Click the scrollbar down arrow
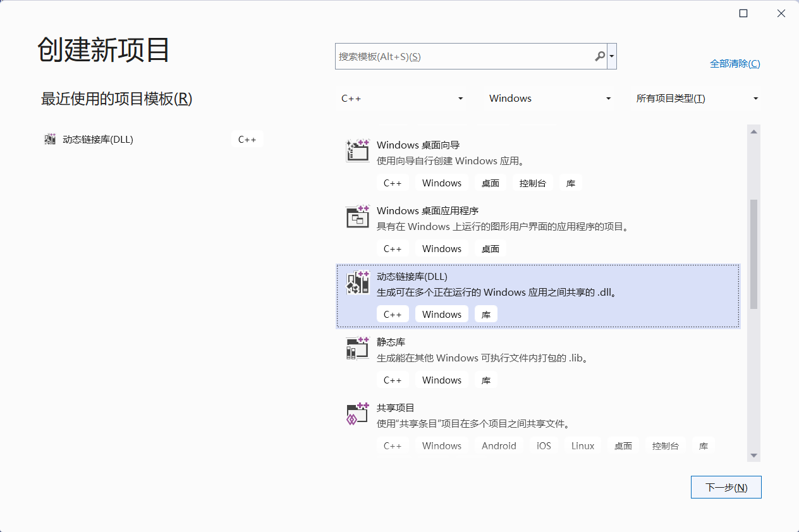Screen dimensions: 799x532 pos(753,456)
